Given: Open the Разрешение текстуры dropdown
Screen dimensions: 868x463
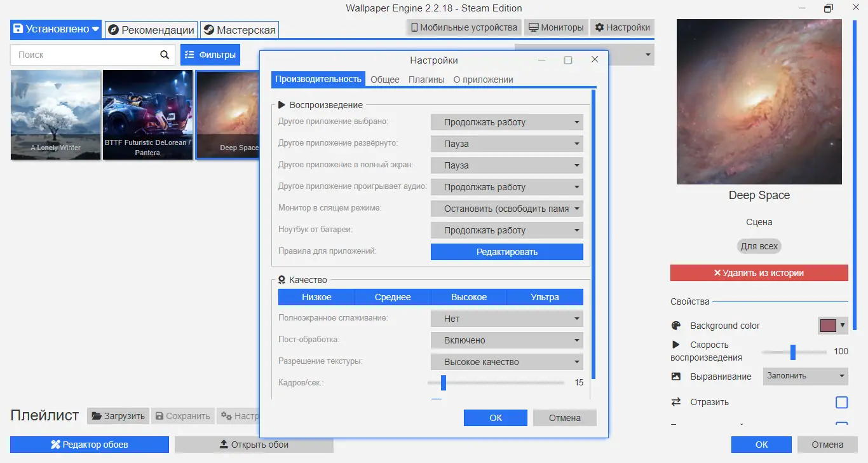Looking at the screenshot, I should pos(507,362).
